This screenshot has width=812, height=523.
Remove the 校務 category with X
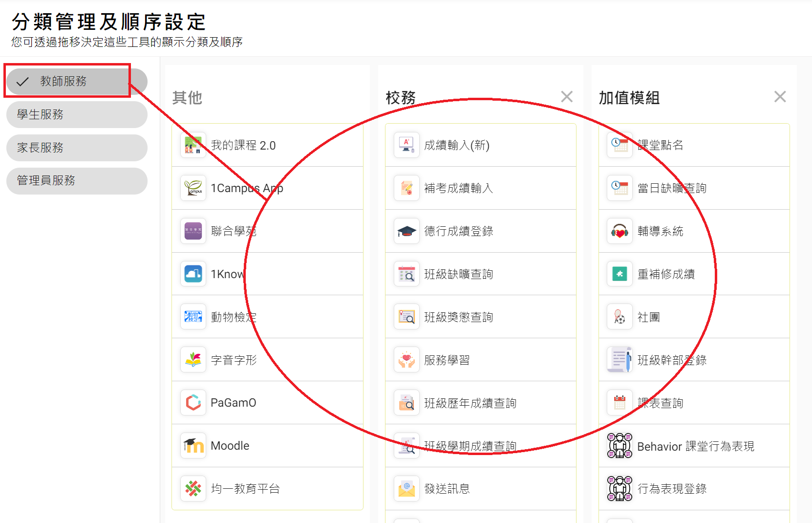[567, 97]
